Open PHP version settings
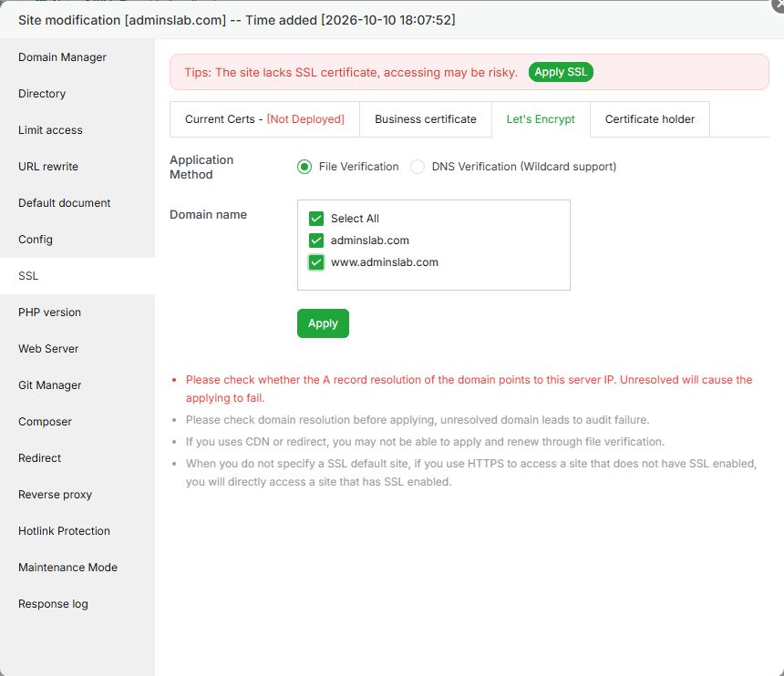This screenshot has height=676, width=784. pos(77,312)
